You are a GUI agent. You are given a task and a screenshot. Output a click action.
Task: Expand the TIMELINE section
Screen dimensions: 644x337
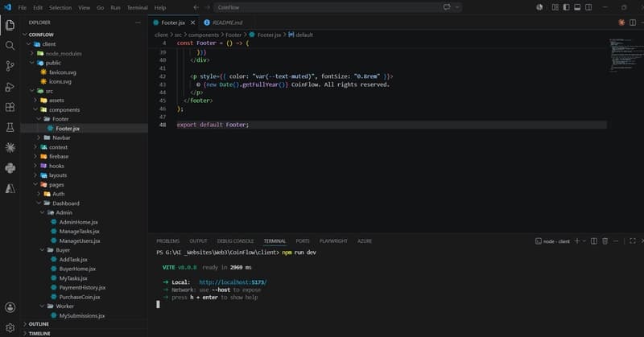tap(39, 333)
